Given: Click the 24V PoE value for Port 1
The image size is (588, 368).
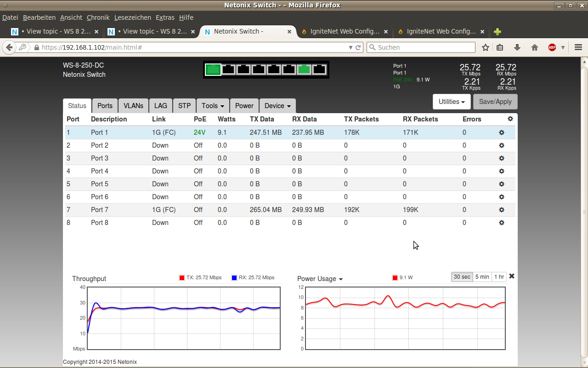Looking at the screenshot, I should [x=199, y=132].
